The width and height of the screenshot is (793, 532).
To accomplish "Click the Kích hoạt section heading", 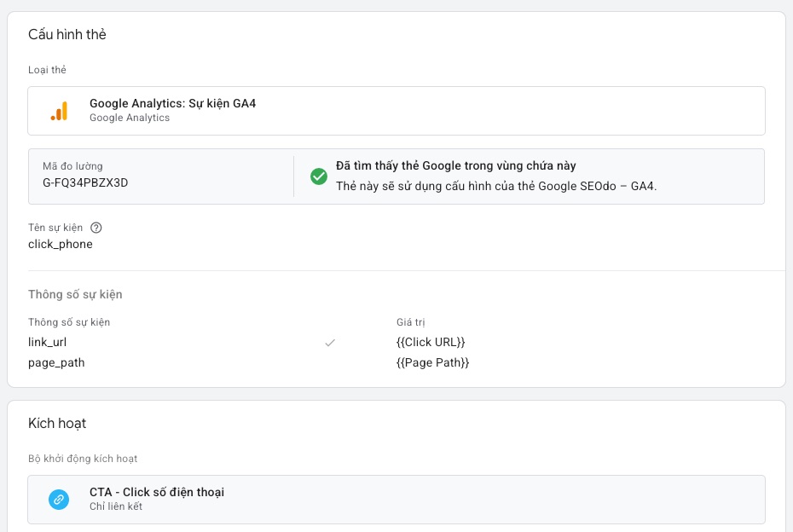I will [x=57, y=423].
